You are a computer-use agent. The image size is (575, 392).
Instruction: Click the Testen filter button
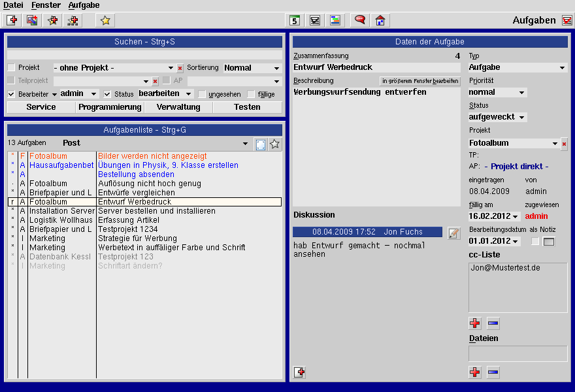(x=247, y=107)
